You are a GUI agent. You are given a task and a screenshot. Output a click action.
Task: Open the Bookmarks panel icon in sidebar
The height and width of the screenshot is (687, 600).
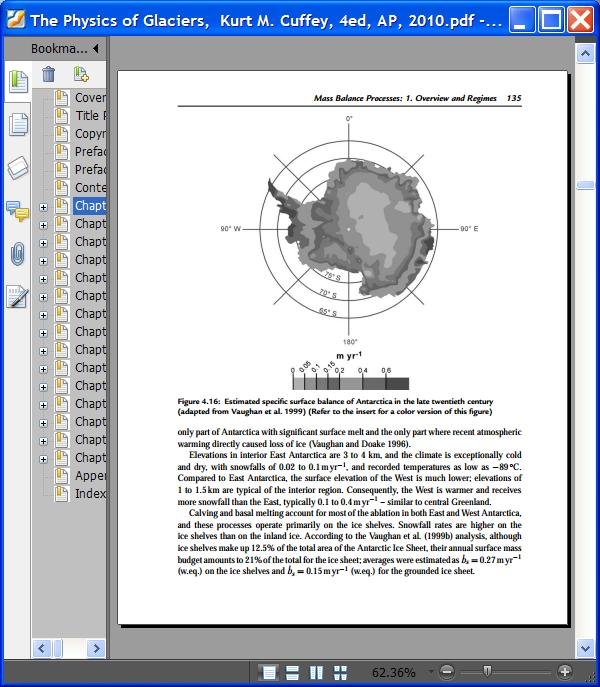[x=18, y=81]
